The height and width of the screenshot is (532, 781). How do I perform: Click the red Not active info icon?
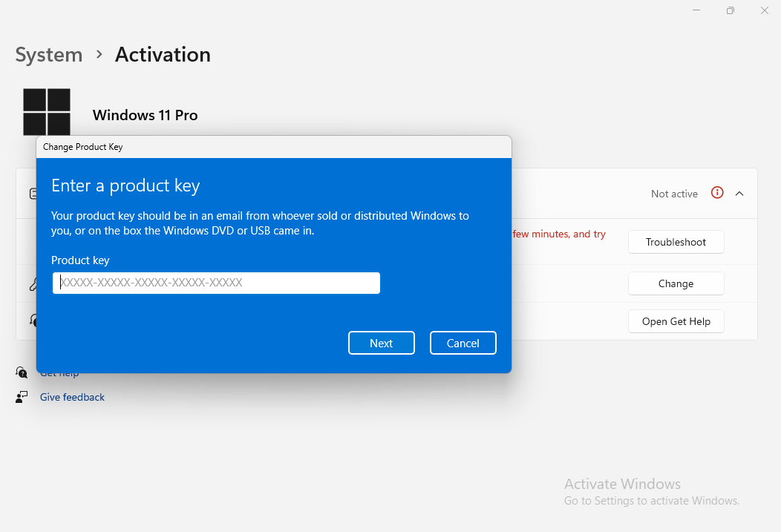(x=717, y=193)
